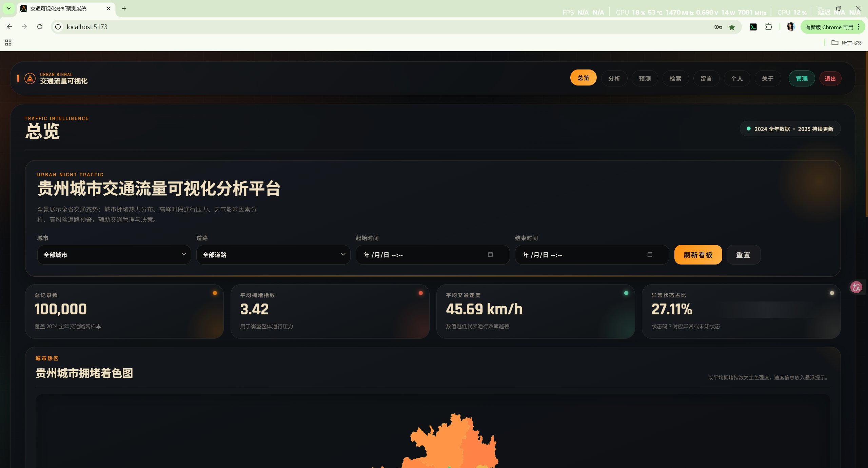Open the browser extensions puzzle icon

point(769,27)
